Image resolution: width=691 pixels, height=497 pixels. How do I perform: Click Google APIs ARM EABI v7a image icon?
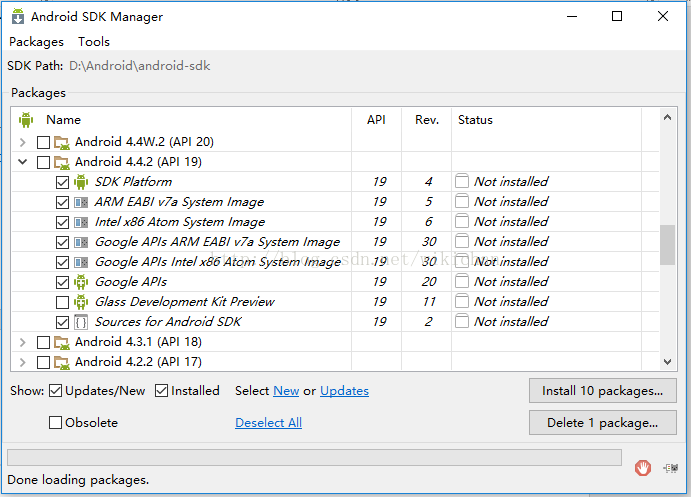(x=81, y=242)
